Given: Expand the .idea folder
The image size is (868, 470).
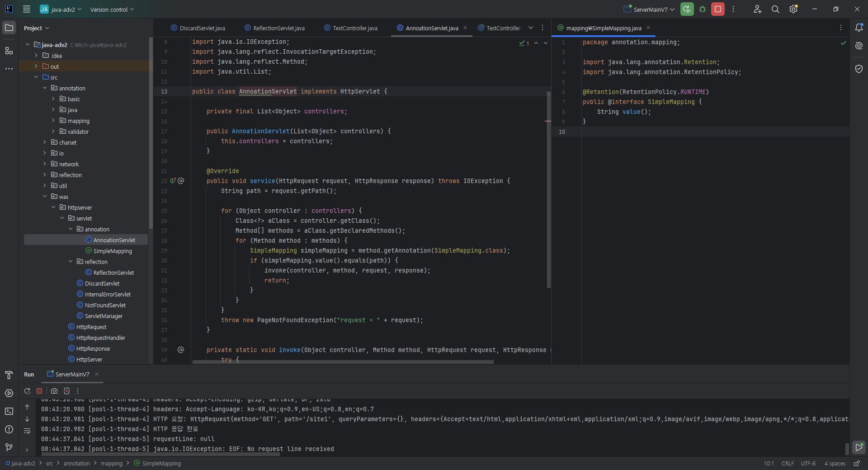Looking at the screenshot, I should tap(36, 56).
